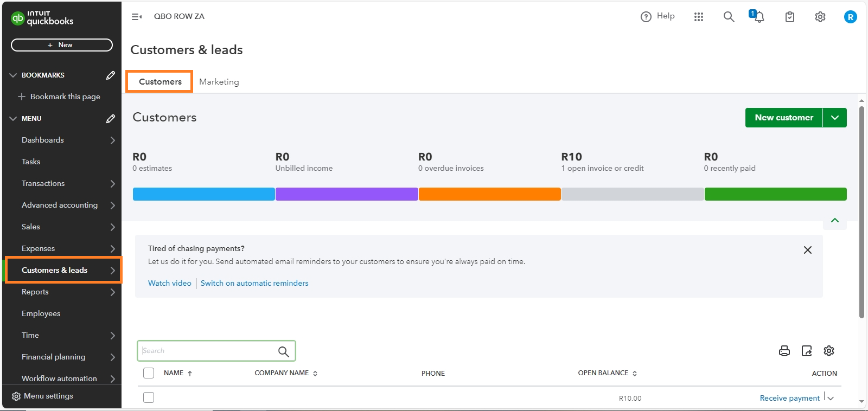The height and width of the screenshot is (411, 868).
Task: Edit bookmarks with the pencil icon
Action: pyautogui.click(x=111, y=75)
